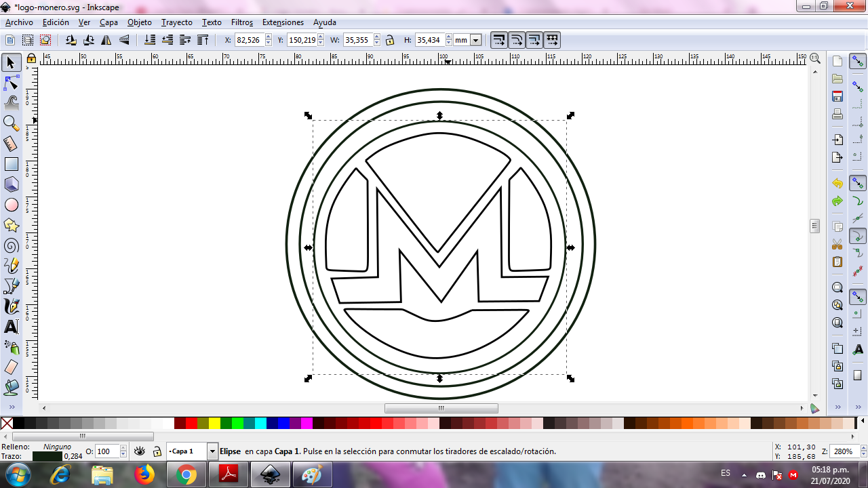Select the Spray tool

(x=11, y=347)
